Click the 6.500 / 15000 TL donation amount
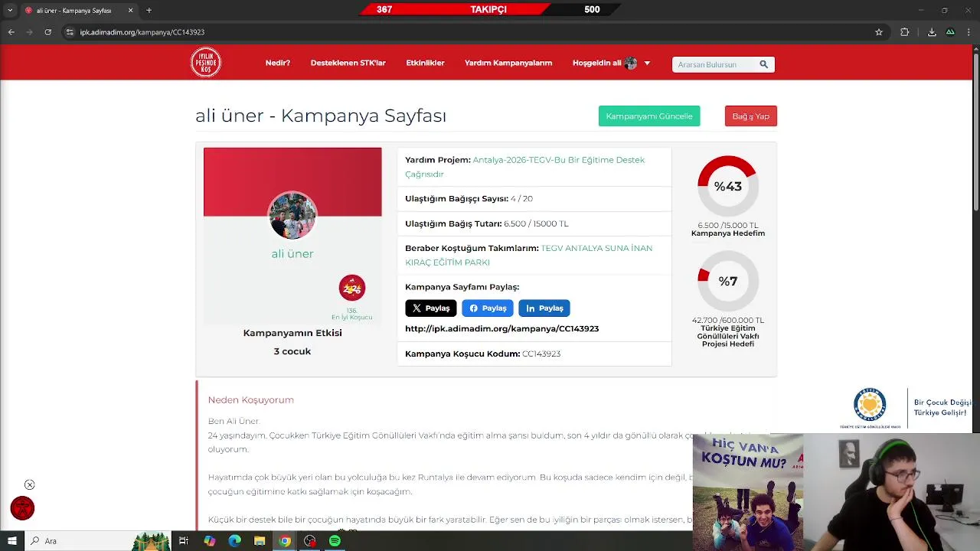The image size is (980, 551). [x=536, y=223]
